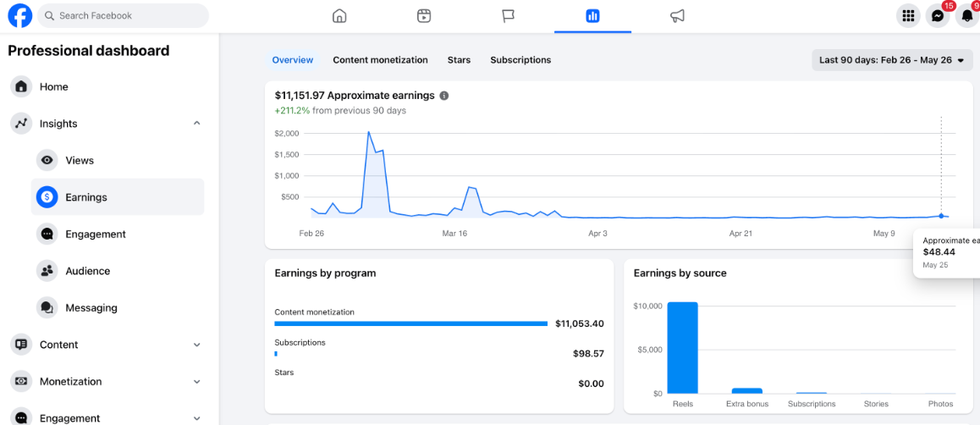980x425 pixels.
Task: Select the Professional dashboard chart icon
Action: tap(592, 15)
